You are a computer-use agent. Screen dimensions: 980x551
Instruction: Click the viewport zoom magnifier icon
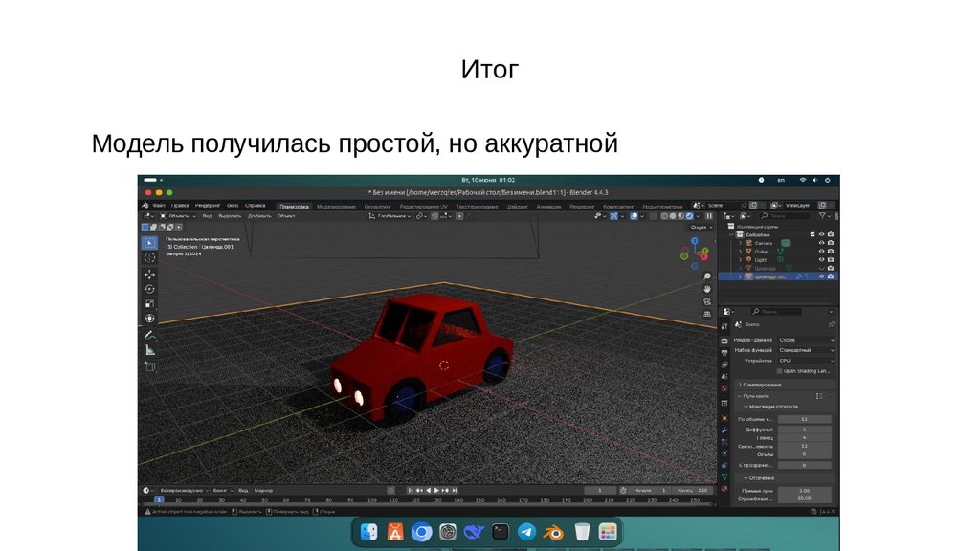(x=707, y=275)
